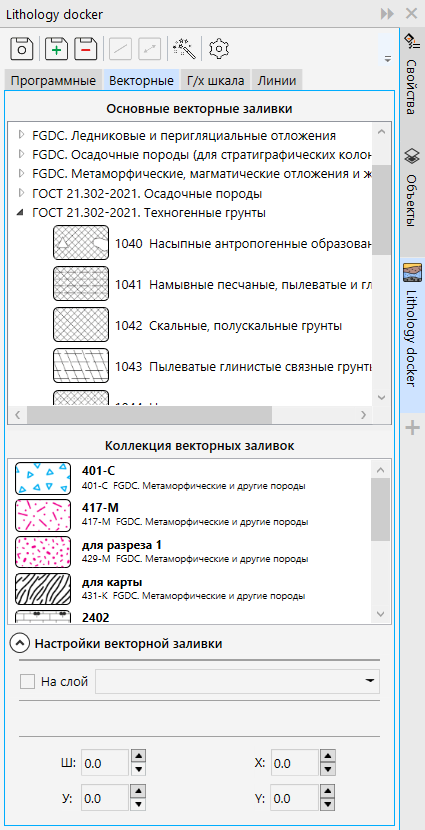Collapse ГОСТ 21.302-2021 Техногенные грунты node
Image resolution: width=425 pixels, height=830 pixels.
pyautogui.click(x=21, y=213)
